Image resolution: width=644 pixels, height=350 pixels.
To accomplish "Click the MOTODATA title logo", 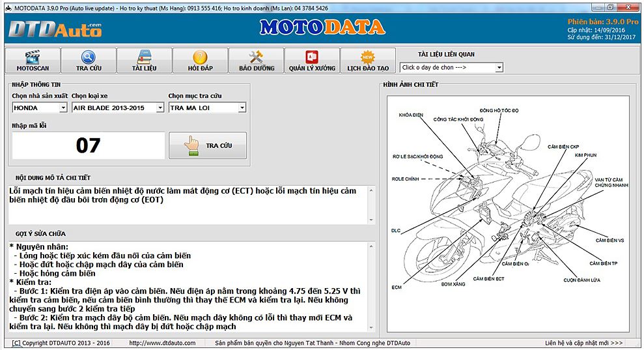I will [322, 27].
